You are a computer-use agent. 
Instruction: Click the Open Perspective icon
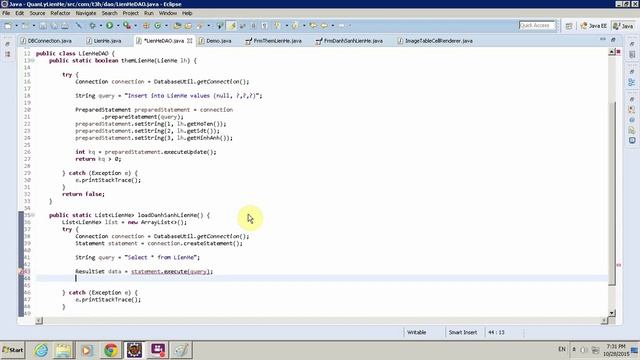(x=569, y=26)
